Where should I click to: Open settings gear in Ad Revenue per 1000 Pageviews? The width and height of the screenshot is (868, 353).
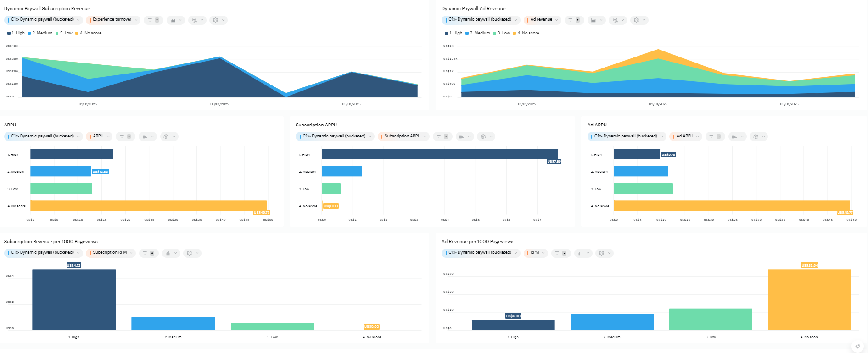(x=604, y=253)
